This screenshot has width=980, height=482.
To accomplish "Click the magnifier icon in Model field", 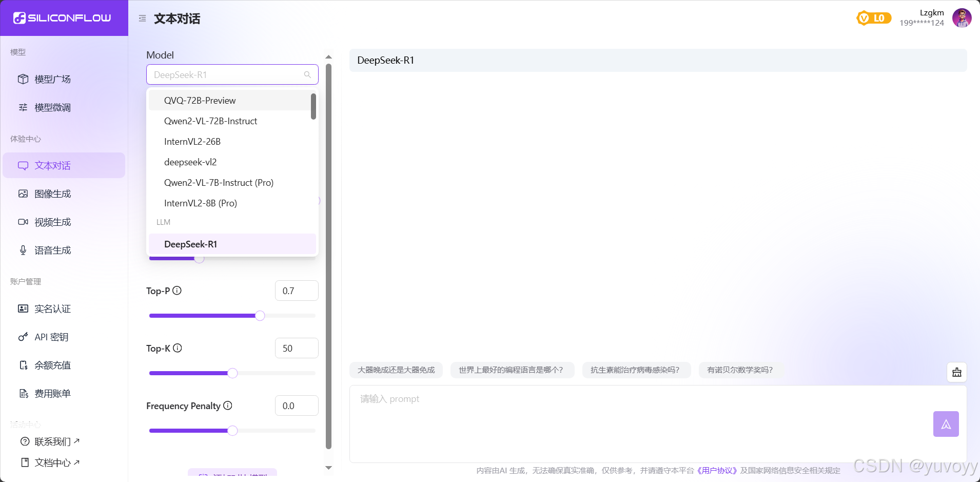I will pos(307,75).
